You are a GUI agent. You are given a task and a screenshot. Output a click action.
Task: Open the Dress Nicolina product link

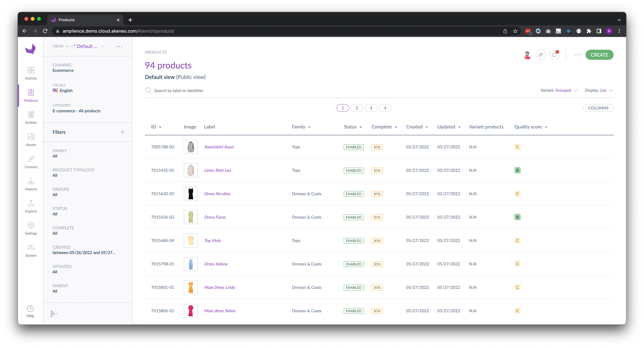coord(217,193)
